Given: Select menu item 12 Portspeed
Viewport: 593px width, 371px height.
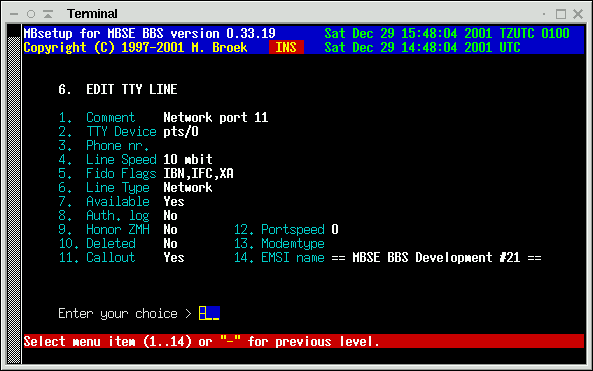Looking at the screenshot, I should click(279, 230).
